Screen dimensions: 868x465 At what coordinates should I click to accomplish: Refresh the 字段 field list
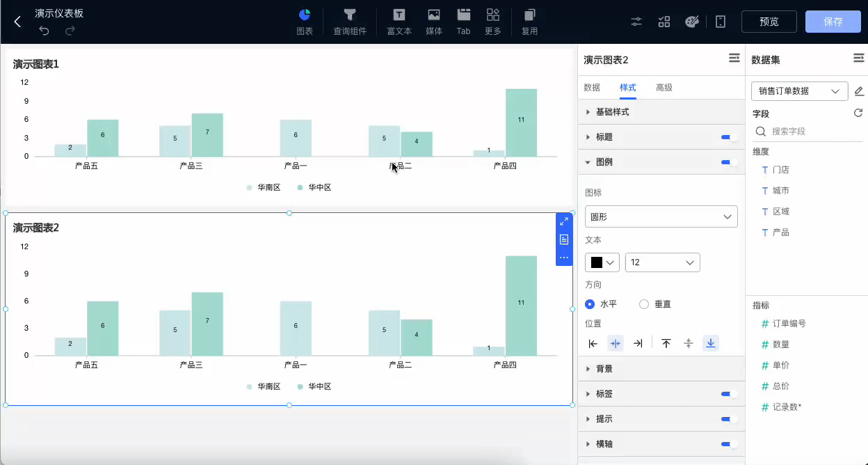click(x=858, y=113)
